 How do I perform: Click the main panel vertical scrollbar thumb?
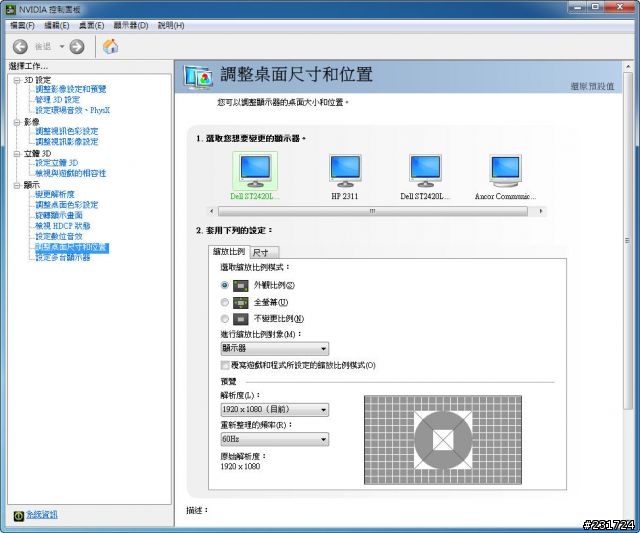628,241
